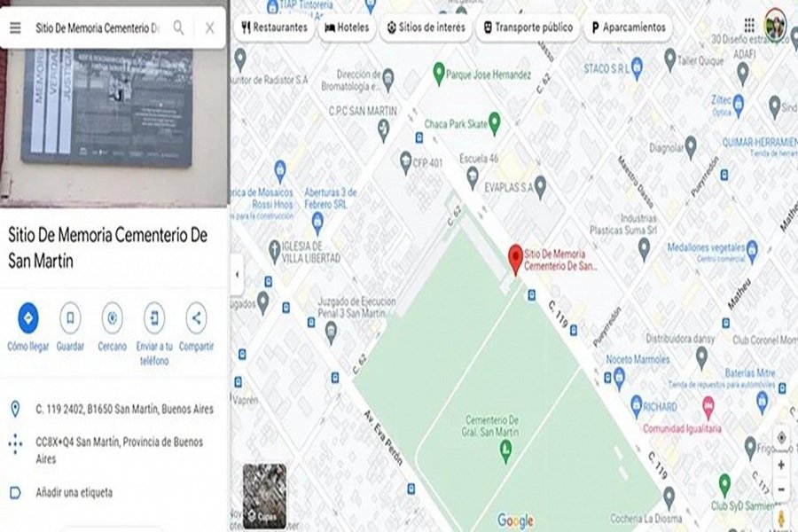Zoom out with the minus button
This screenshot has height=532, width=798.
pyautogui.click(x=781, y=489)
